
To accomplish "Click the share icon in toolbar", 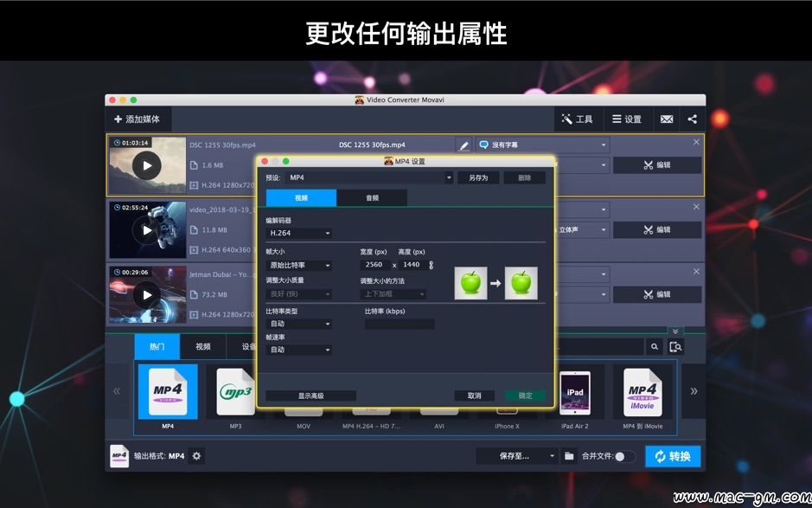I will click(693, 119).
